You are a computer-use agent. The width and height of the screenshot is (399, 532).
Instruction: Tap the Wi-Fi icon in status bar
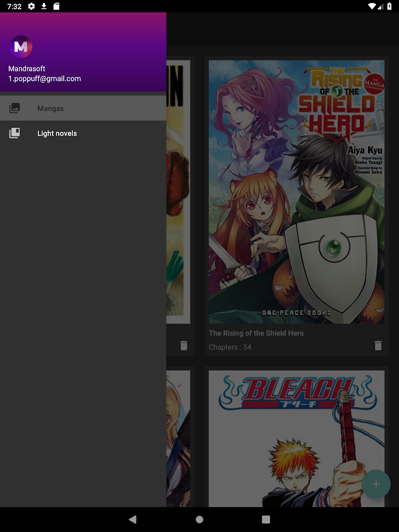pos(372,6)
